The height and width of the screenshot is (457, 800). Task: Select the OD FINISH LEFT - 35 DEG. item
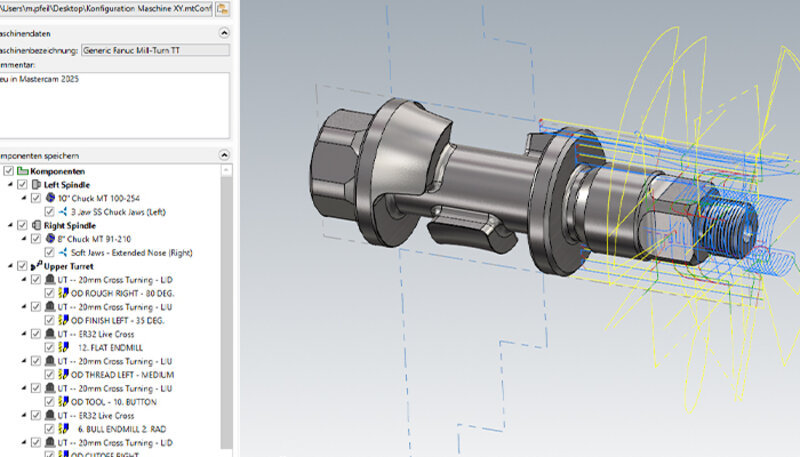coord(113,320)
